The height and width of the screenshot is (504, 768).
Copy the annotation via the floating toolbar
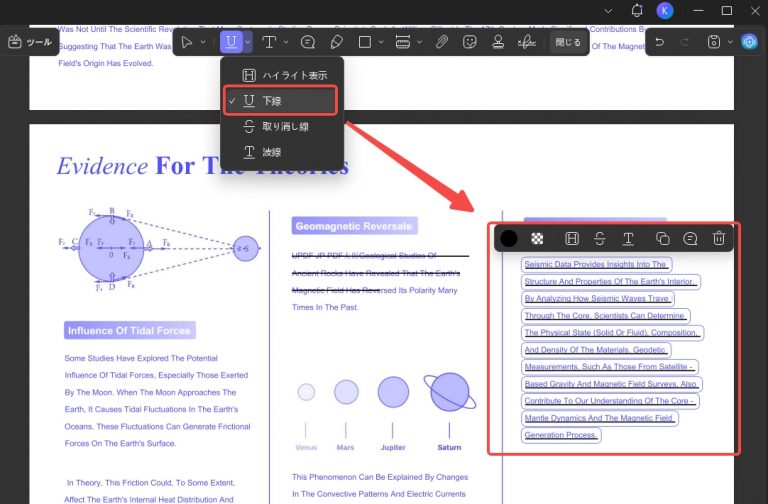pos(662,239)
